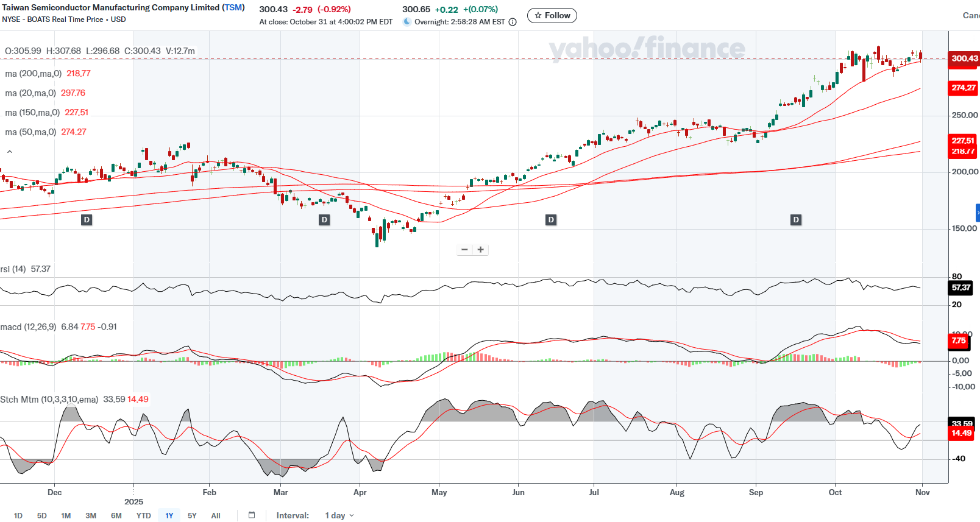Click the OHLC values readout line
The height and width of the screenshot is (522, 980).
coord(100,51)
